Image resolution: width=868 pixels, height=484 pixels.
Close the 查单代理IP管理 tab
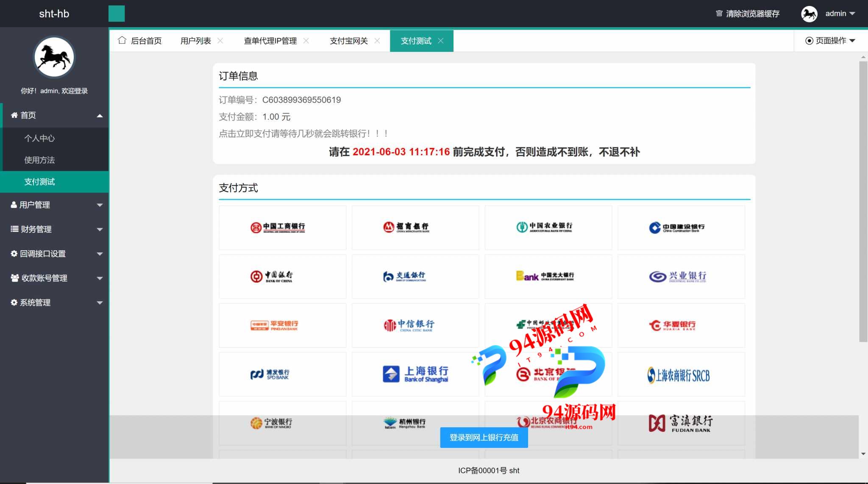pos(306,41)
